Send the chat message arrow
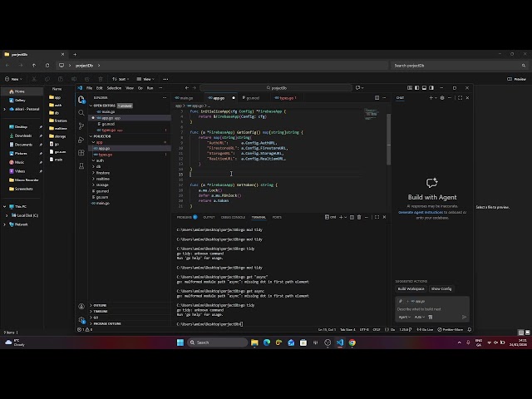The image size is (532, 399). pyautogui.click(x=464, y=317)
